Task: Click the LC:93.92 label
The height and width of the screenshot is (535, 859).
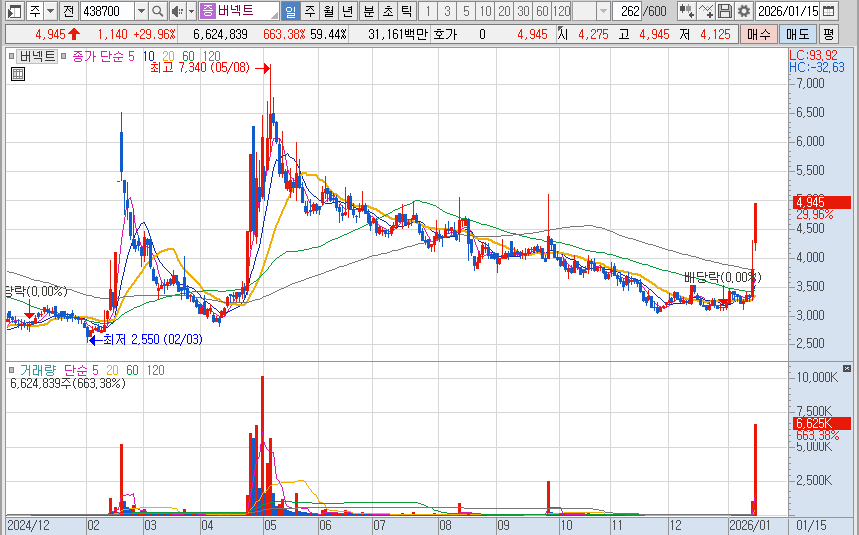Action: (x=813, y=55)
